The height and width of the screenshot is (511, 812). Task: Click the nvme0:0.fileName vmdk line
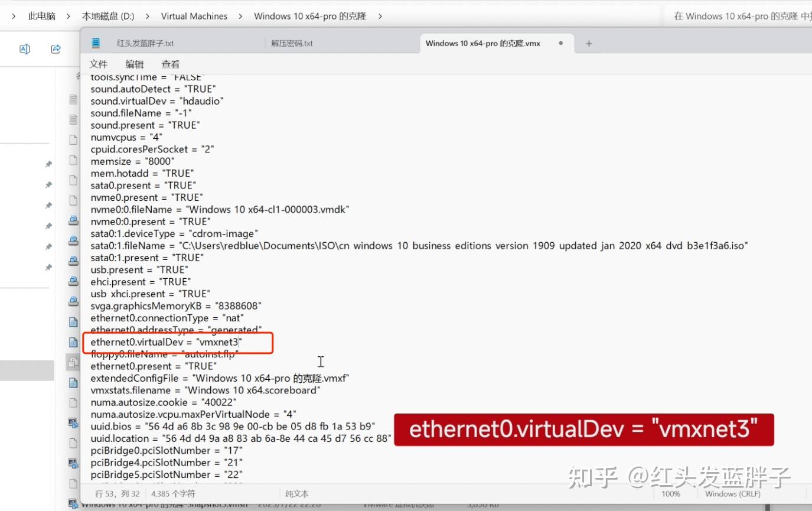(x=220, y=209)
